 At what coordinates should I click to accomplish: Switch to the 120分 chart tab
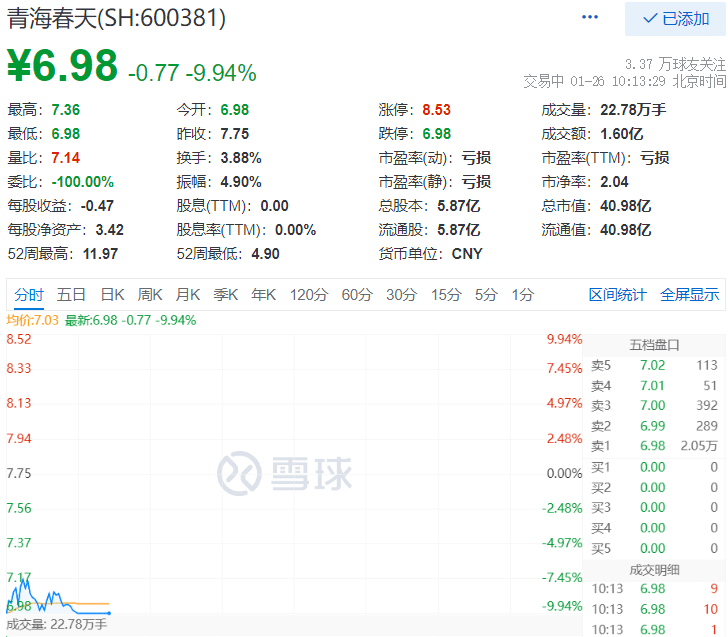tap(309, 295)
